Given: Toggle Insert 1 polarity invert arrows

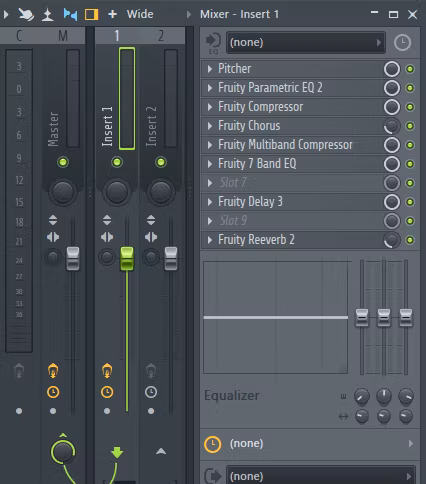Looking at the screenshot, I should (x=107, y=220).
